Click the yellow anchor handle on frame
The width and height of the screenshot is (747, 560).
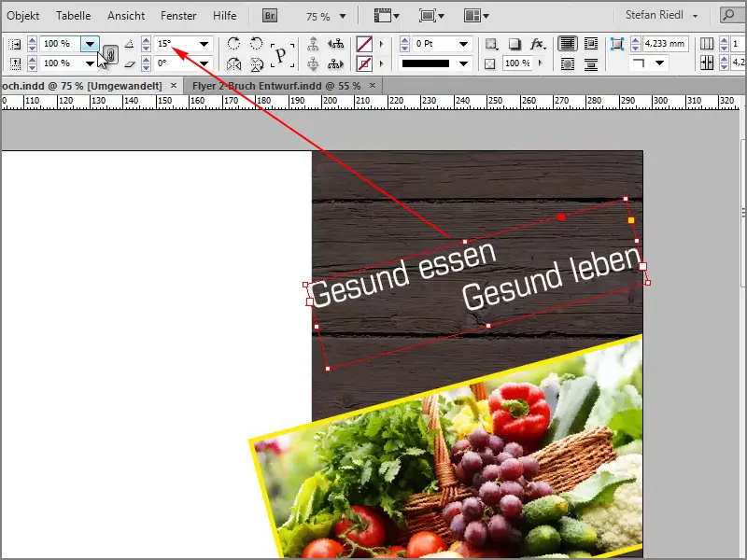click(x=631, y=220)
